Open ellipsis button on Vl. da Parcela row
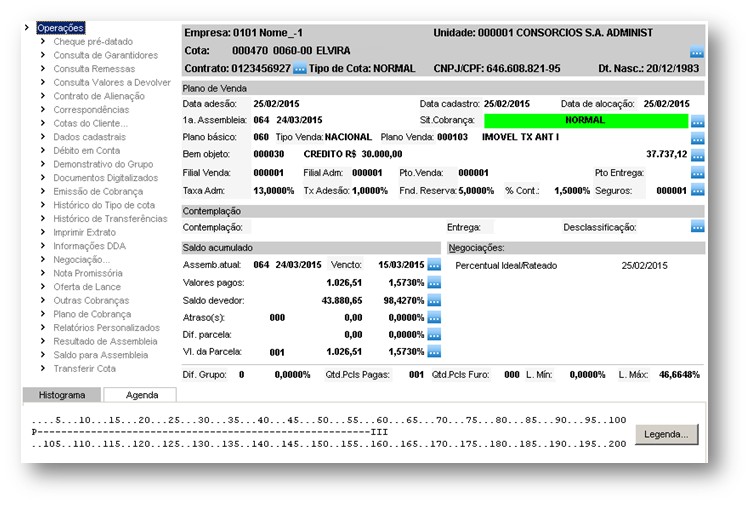This screenshot has height=505, width=750. [434, 352]
